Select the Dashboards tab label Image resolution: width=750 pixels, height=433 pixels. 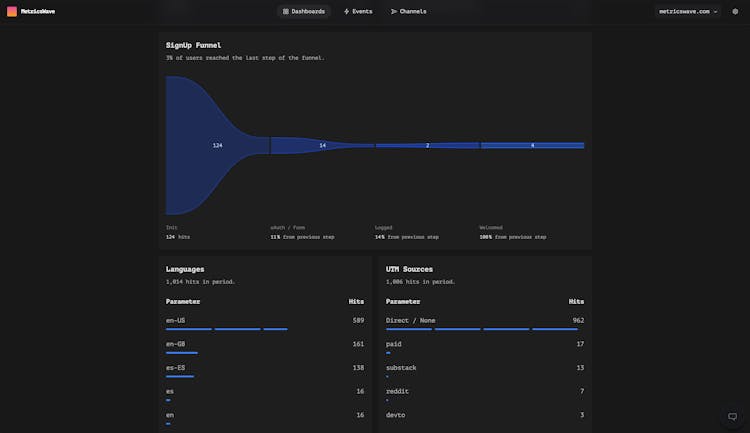point(308,11)
